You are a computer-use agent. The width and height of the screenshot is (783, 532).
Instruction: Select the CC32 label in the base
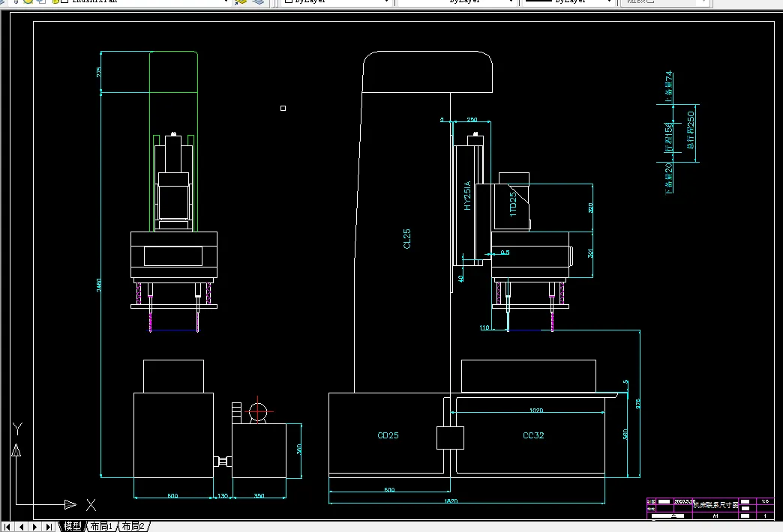pos(533,435)
